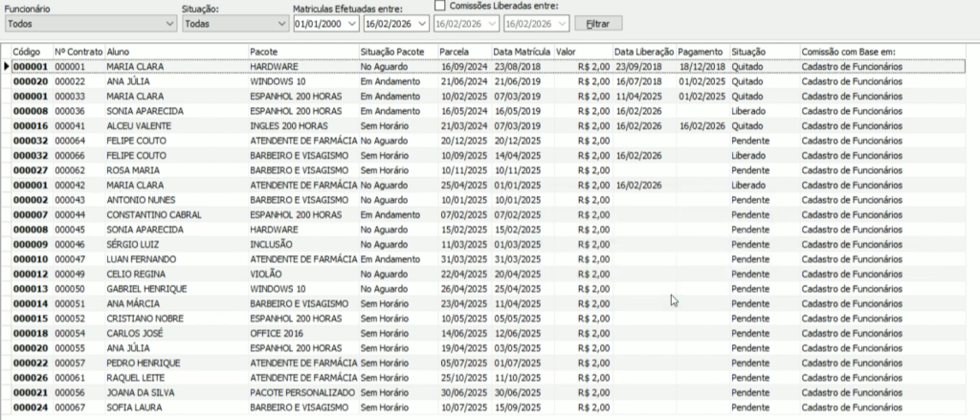This screenshot has width=980, height=420.
Task: Select contract 000022 row for ANA JÚLIA
Action: click(x=488, y=81)
